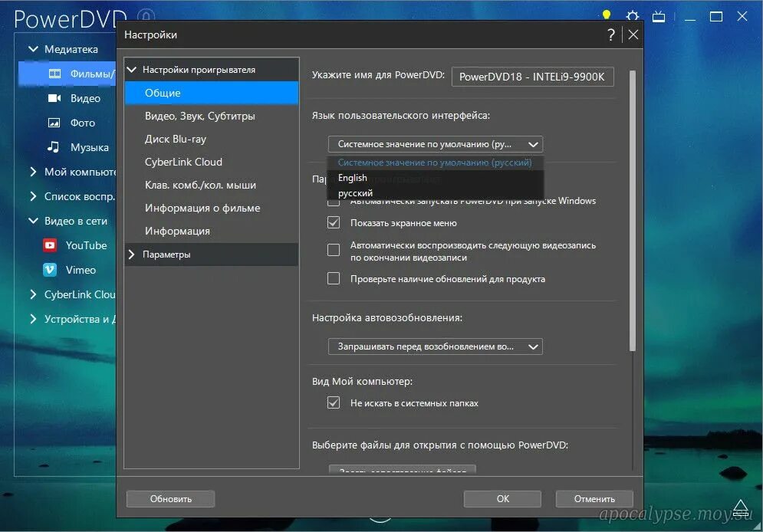Open Информация о фильме settings
Screen dimensions: 763x532
tap(212, 209)
